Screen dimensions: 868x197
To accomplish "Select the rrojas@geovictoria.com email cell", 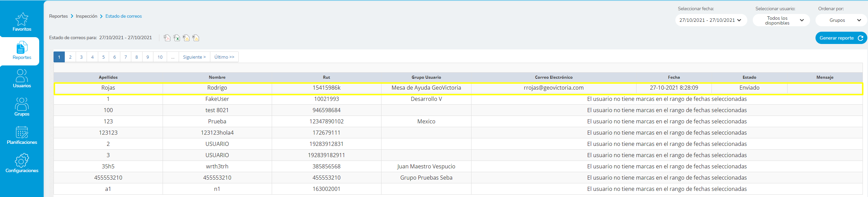I will point(554,88).
